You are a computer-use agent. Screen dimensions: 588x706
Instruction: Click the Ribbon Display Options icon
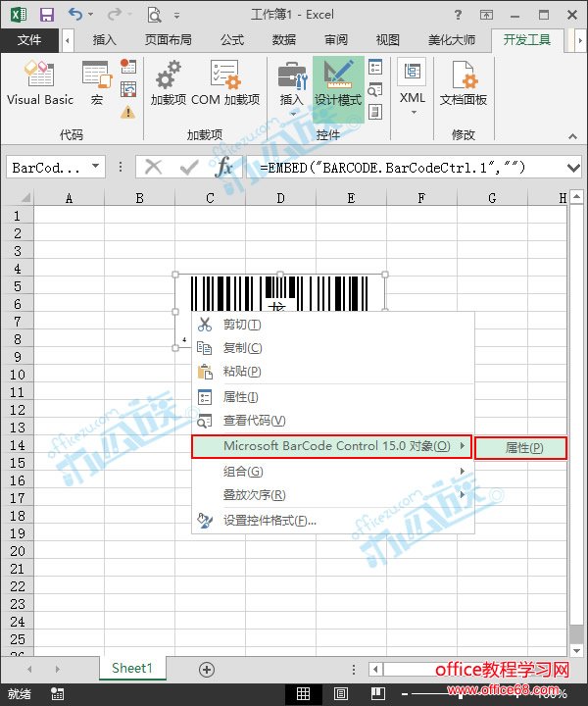(486, 15)
